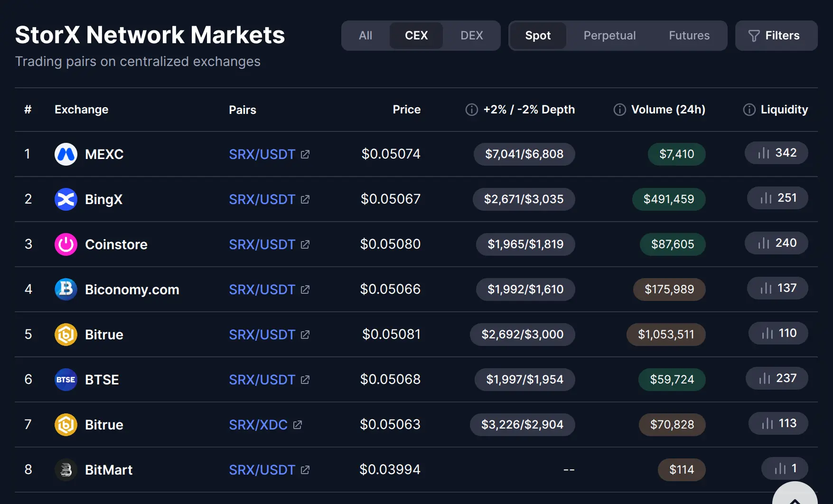Click the 237 liquidity score badge

(x=777, y=378)
